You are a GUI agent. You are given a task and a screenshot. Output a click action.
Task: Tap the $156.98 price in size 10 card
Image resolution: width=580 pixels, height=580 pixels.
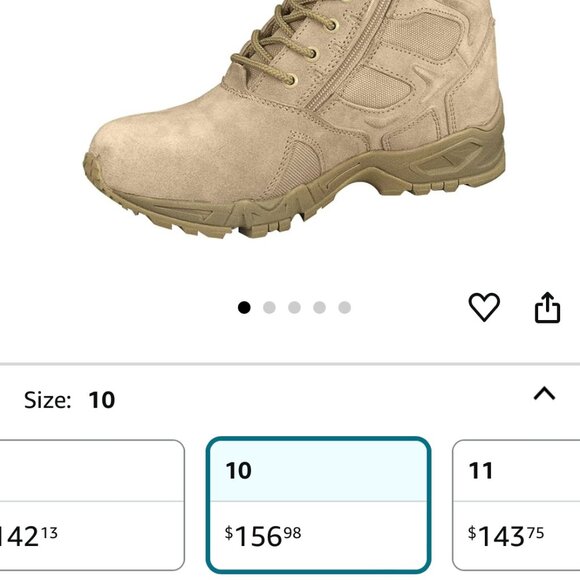(x=263, y=536)
